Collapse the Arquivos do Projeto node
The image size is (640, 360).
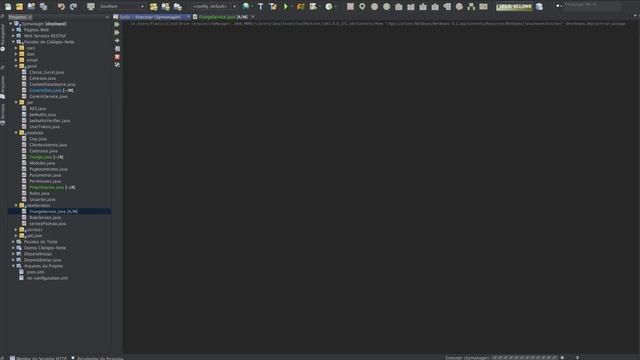(13, 266)
